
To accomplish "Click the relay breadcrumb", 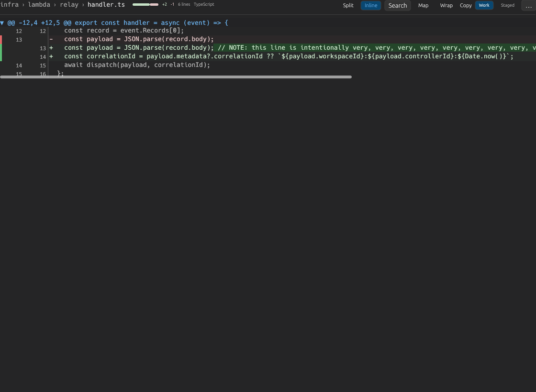I will [x=69, y=4].
